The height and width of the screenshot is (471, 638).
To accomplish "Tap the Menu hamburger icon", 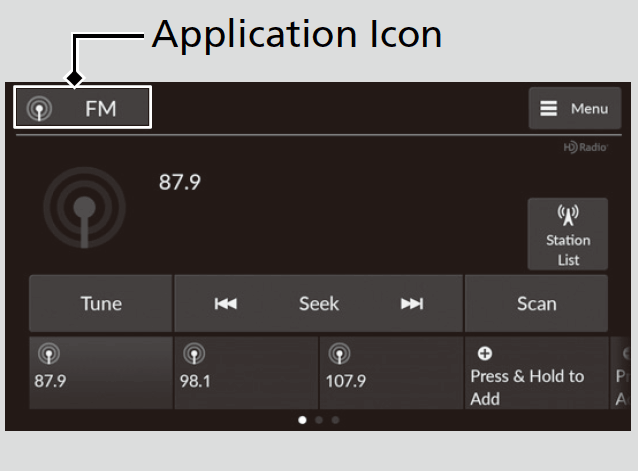I will coord(548,109).
